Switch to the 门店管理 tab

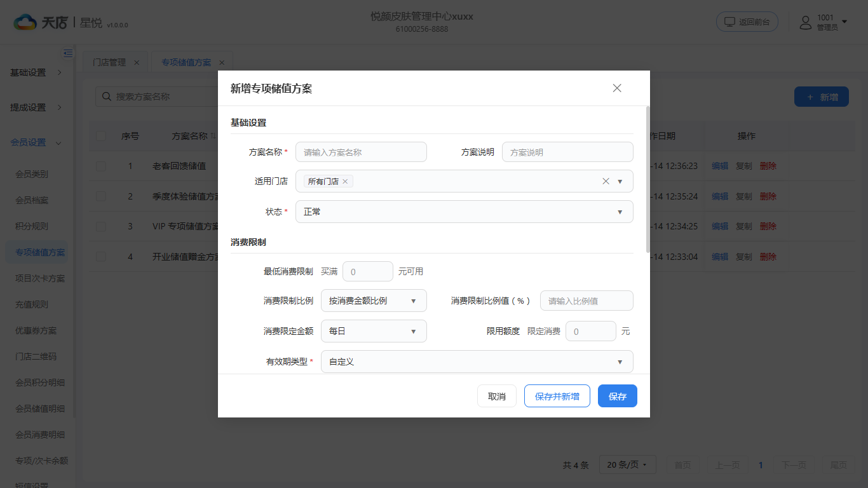pos(109,62)
